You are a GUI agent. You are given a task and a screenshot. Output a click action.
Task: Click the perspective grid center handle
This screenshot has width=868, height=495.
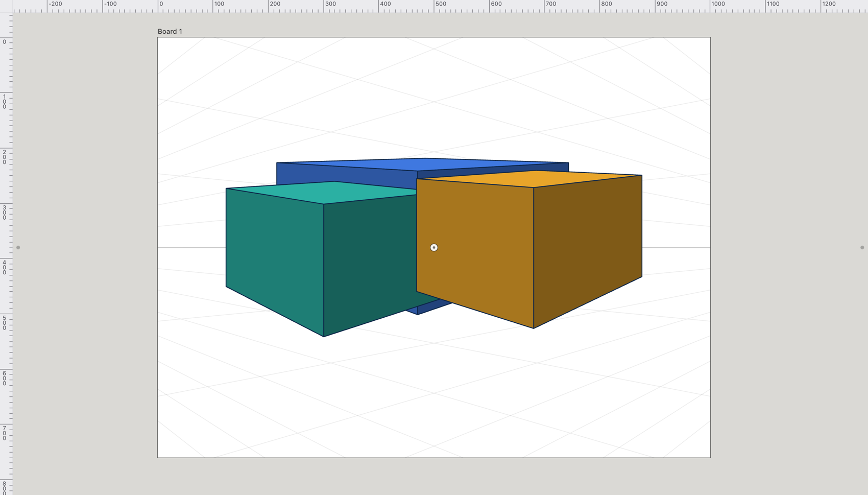click(x=433, y=247)
